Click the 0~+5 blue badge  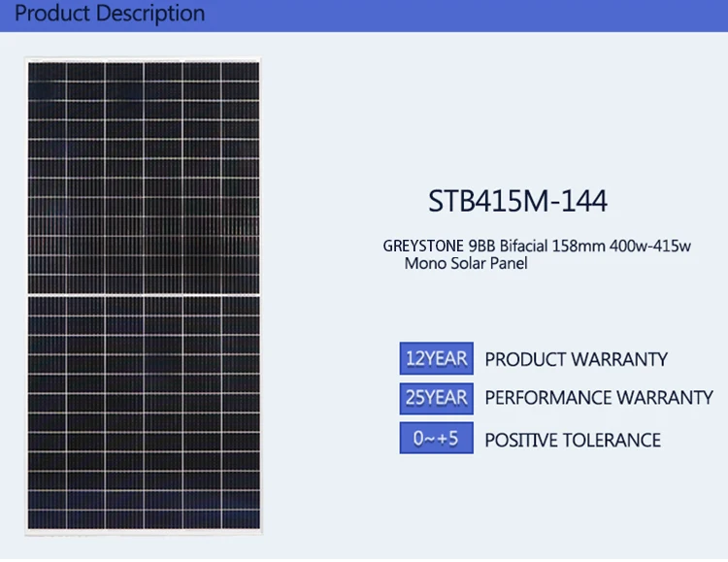click(x=435, y=439)
